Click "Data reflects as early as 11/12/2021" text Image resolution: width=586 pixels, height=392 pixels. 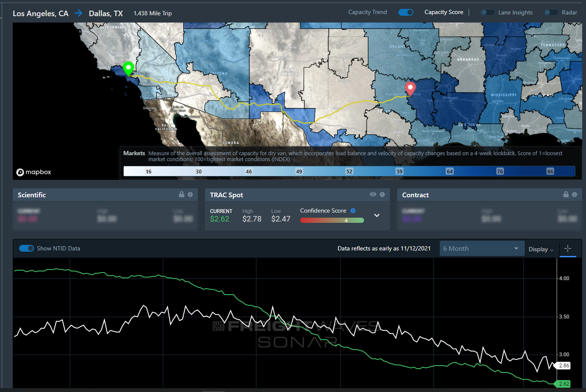tap(384, 249)
